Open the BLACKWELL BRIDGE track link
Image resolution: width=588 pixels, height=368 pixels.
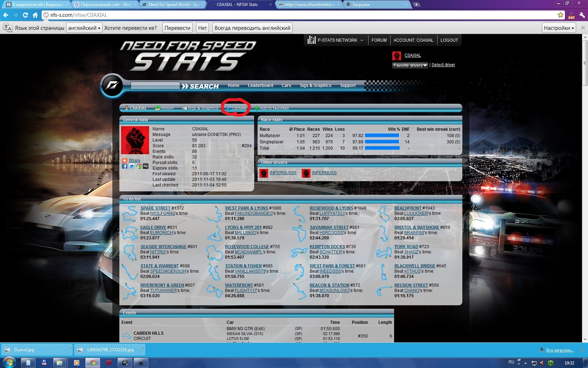pyautogui.click(x=415, y=266)
